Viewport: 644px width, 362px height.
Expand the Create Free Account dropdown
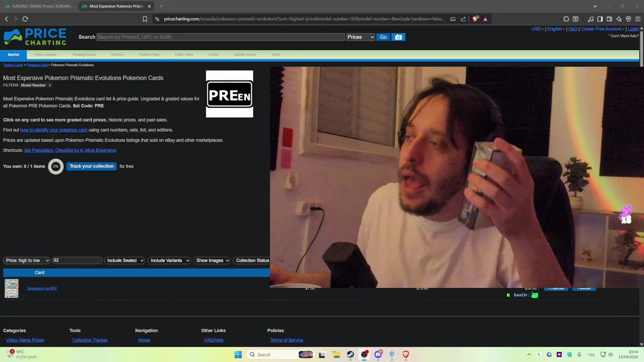coord(603,29)
